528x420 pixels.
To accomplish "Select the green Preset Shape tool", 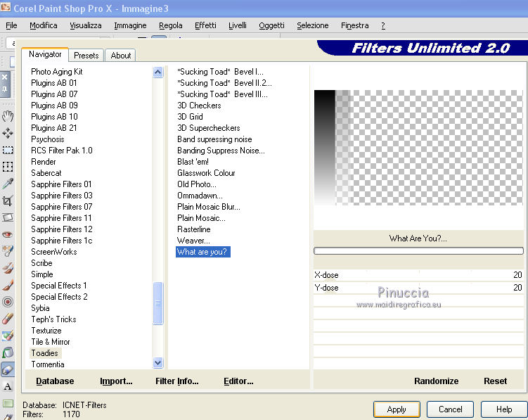I will click(x=8, y=403).
